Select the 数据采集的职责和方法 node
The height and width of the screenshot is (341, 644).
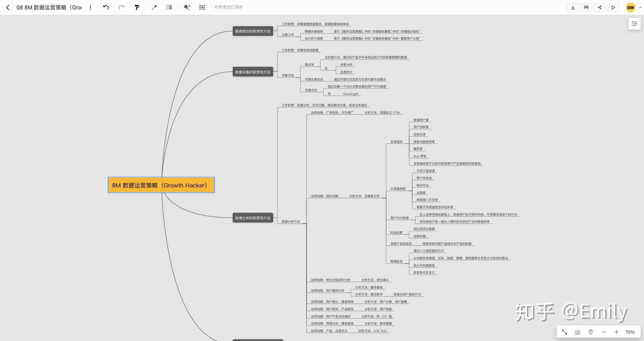(253, 72)
